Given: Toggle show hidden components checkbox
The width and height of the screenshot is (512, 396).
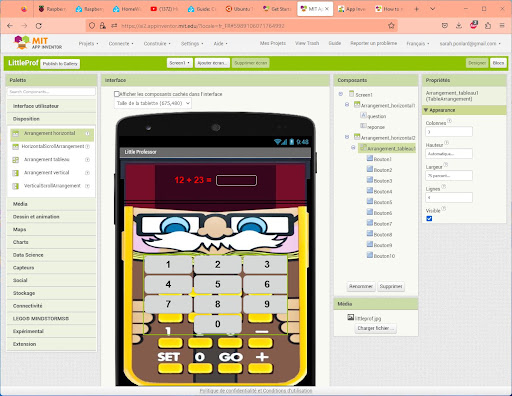Looking at the screenshot, I should [117, 94].
